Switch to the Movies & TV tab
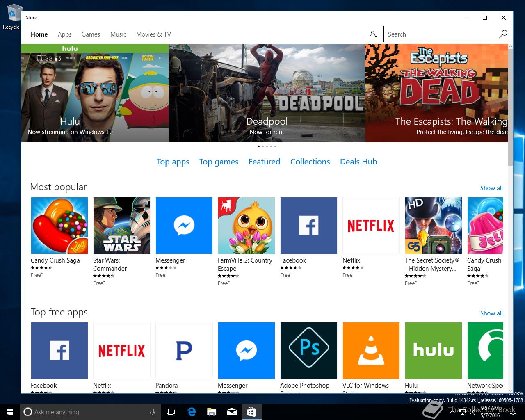525x420 pixels. (x=153, y=34)
